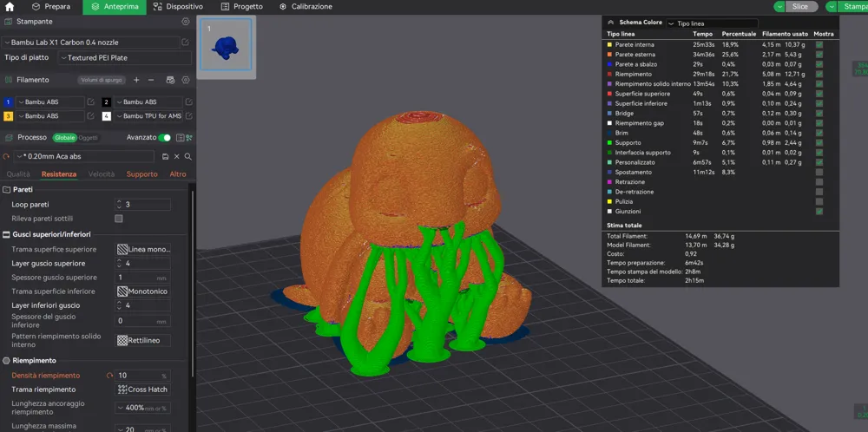Screen dimensions: 868x432
Task: Click the Pareti group icon
Action: [x=7, y=190]
